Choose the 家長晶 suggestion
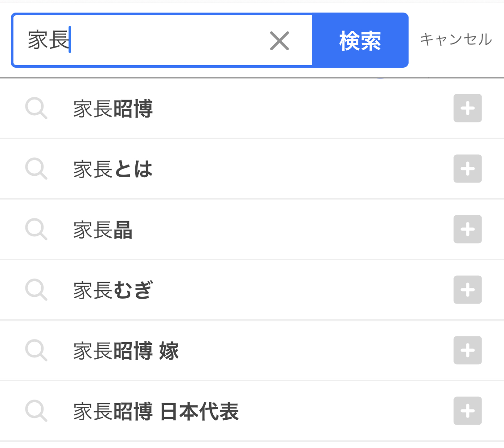The height and width of the screenshot is (448, 504). point(103,230)
